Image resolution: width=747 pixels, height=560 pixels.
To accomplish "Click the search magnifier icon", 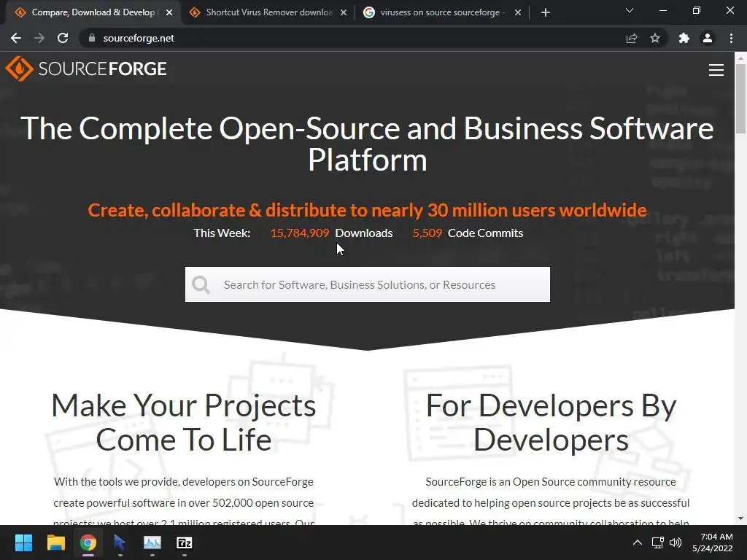I will (201, 285).
